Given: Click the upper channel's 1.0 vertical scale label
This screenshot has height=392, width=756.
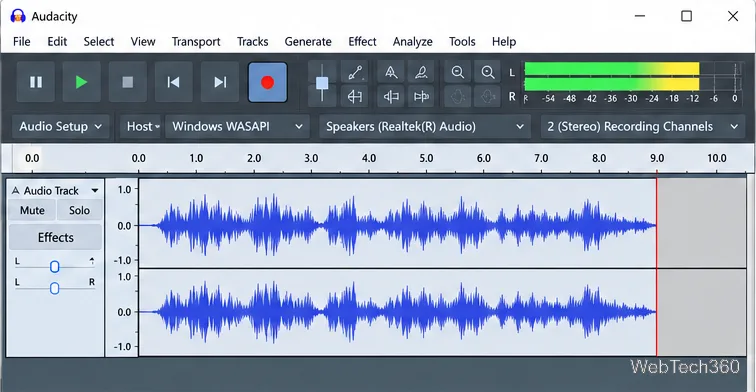Looking at the screenshot, I should pyautogui.click(x=124, y=189).
